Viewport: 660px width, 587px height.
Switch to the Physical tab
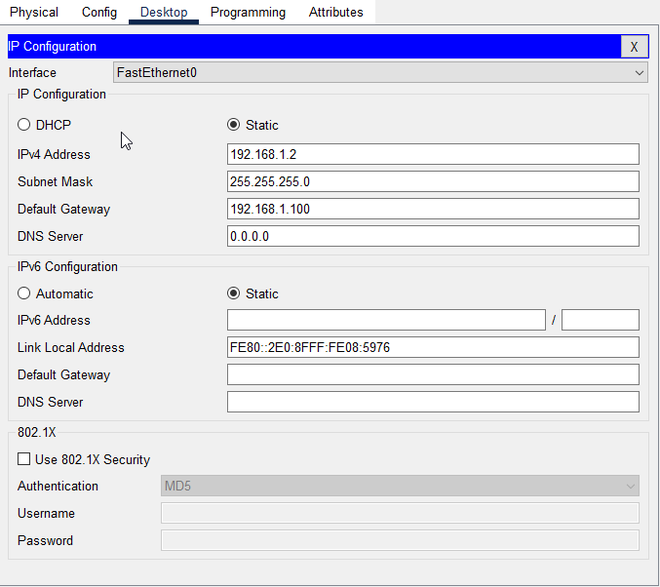(34, 12)
